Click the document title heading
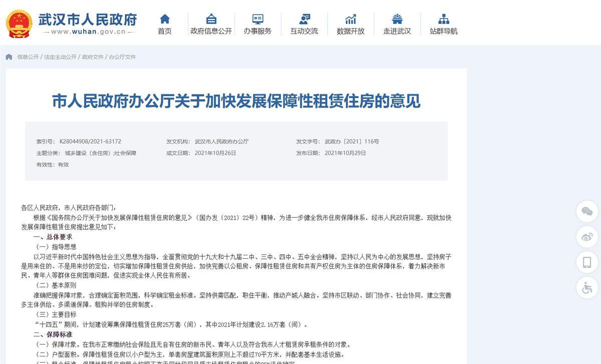 236,101
